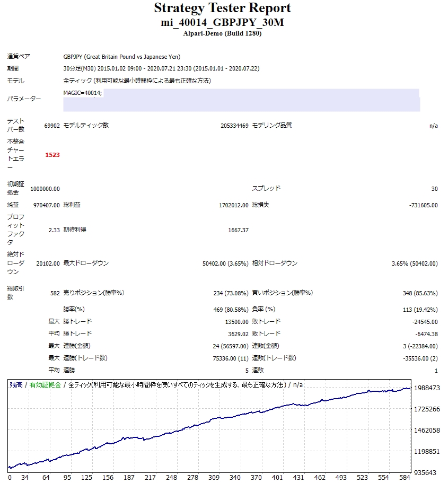
Task: Select the bars in test value 69902
Action: click(x=52, y=126)
